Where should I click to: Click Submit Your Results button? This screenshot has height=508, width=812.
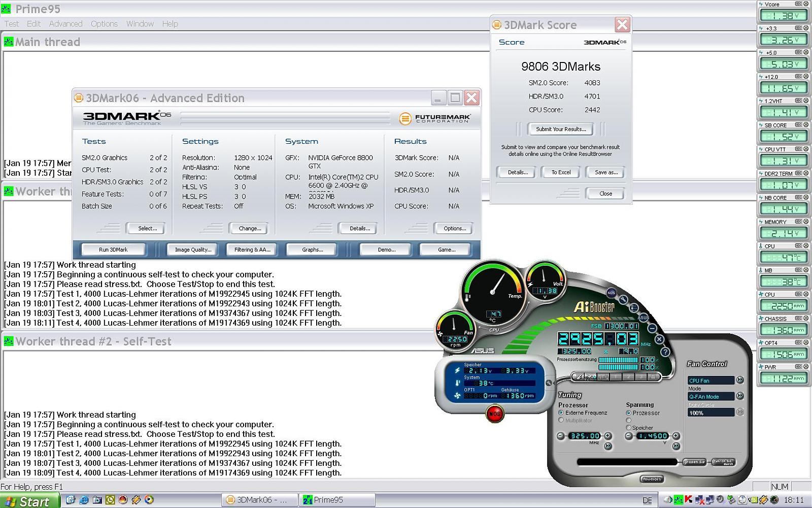(561, 129)
